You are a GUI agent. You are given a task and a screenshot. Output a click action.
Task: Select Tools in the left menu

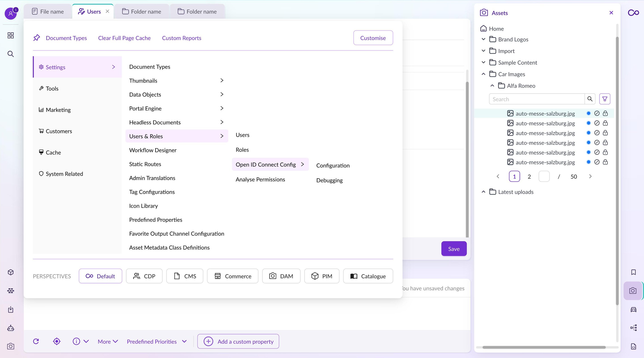[77, 88]
